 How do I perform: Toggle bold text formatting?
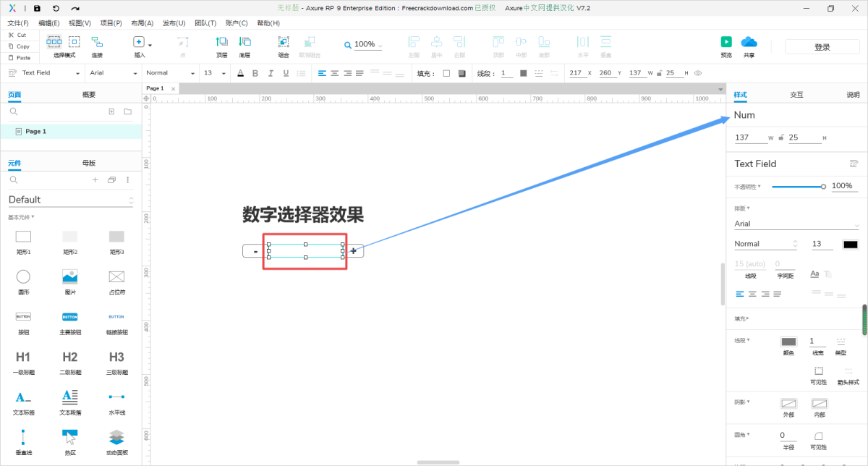tap(255, 73)
